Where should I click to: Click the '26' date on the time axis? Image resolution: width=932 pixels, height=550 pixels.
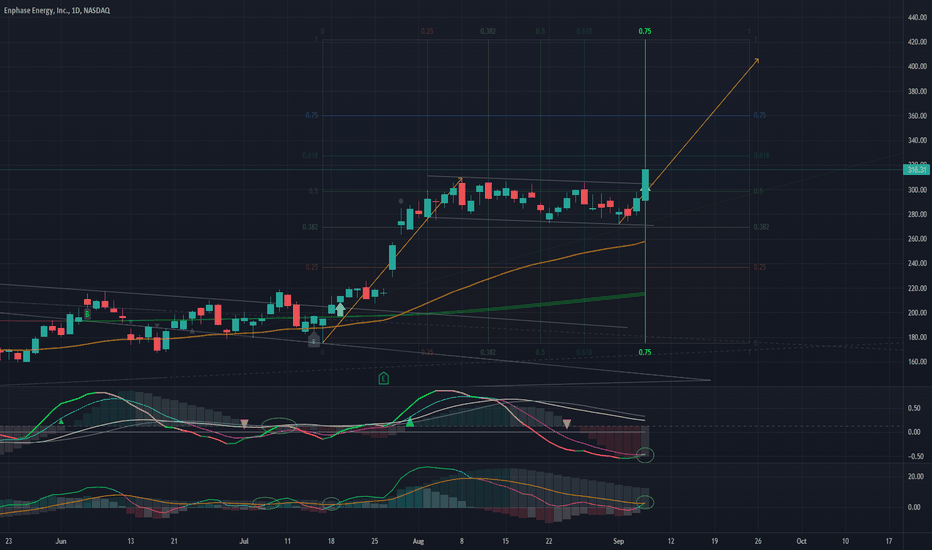click(x=758, y=541)
